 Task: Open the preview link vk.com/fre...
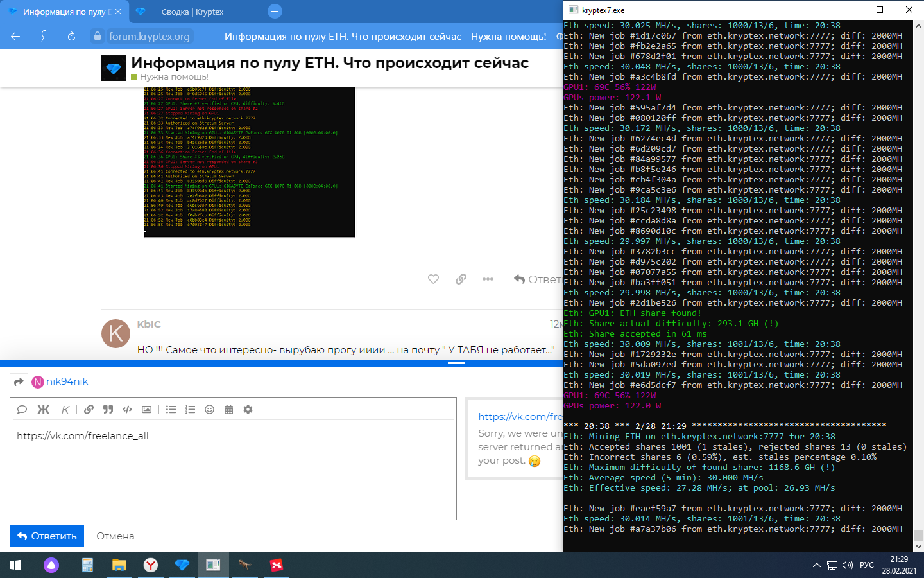520,416
